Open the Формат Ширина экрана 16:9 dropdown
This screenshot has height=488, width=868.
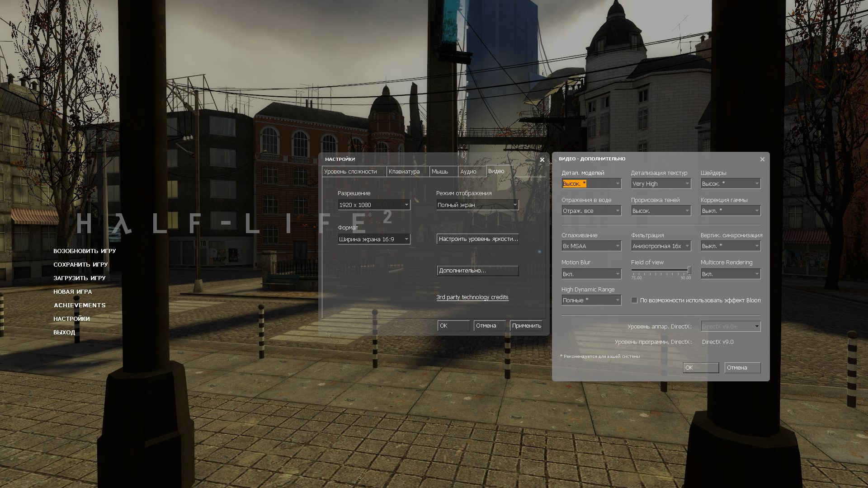374,239
